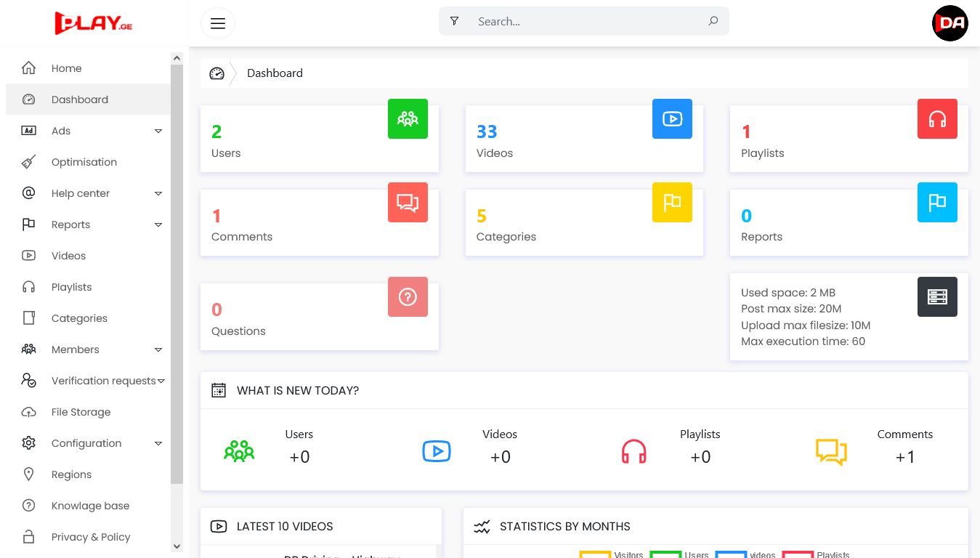The height and width of the screenshot is (558, 980).
Task: Click the yellow Categories flag icon tile
Action: (672, 202)
